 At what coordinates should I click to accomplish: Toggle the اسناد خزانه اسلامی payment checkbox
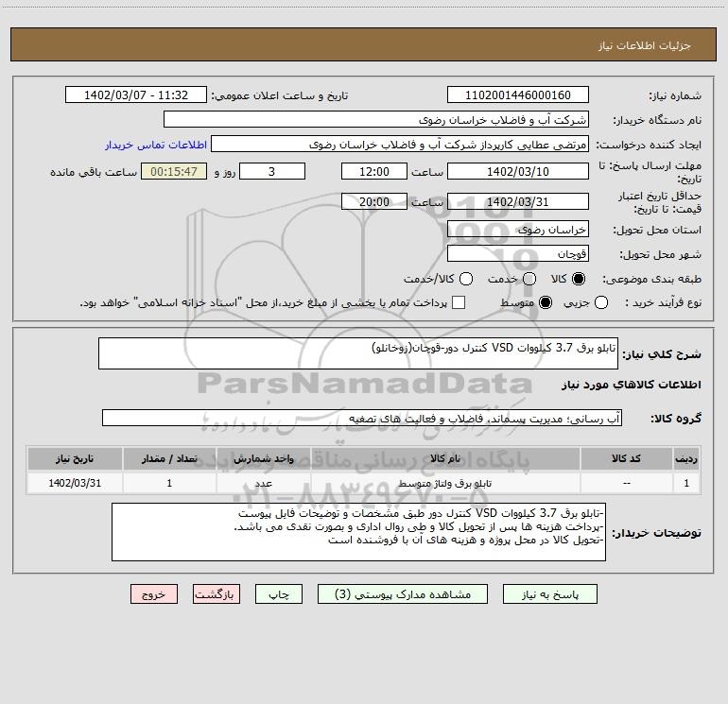[x=459, y=302]
